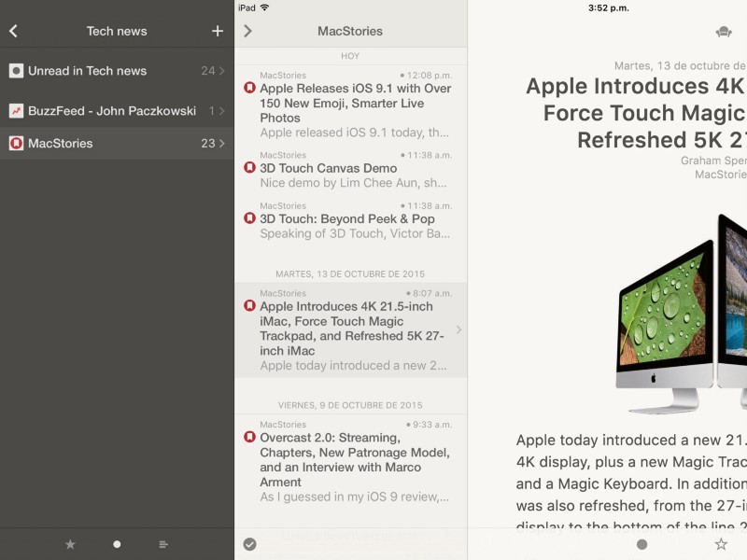
Task: Open the MacStories list title
Action: coord(350,32)
